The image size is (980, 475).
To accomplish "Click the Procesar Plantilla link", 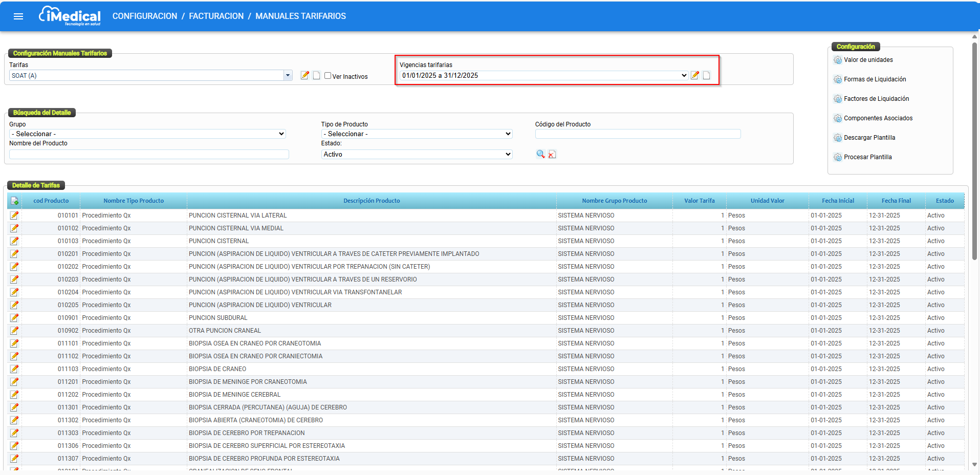I will point(867,157).
